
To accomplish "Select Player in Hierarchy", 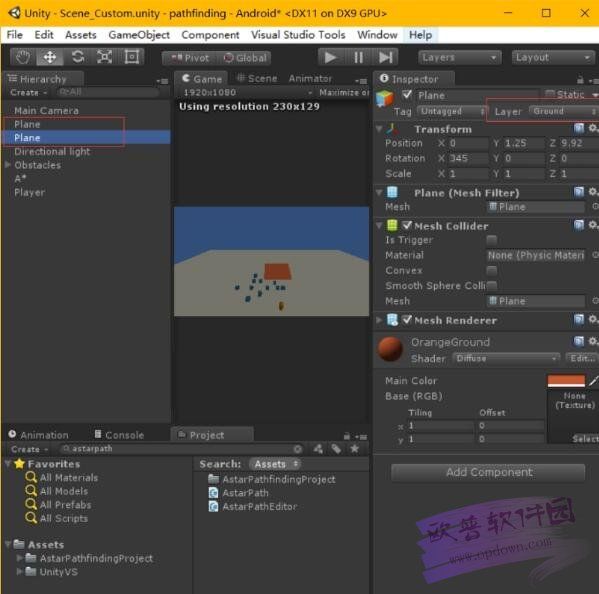I will point(29,192).
